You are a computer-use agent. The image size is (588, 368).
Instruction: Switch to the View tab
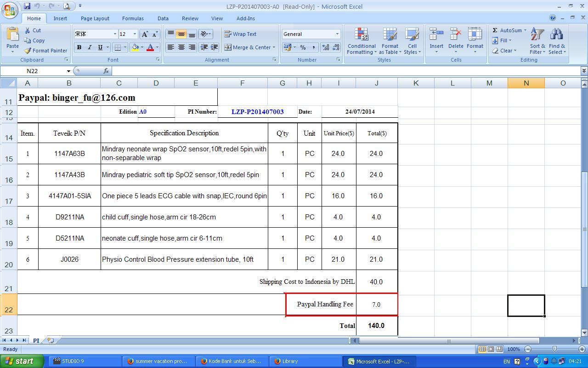[x=217, y=18]
